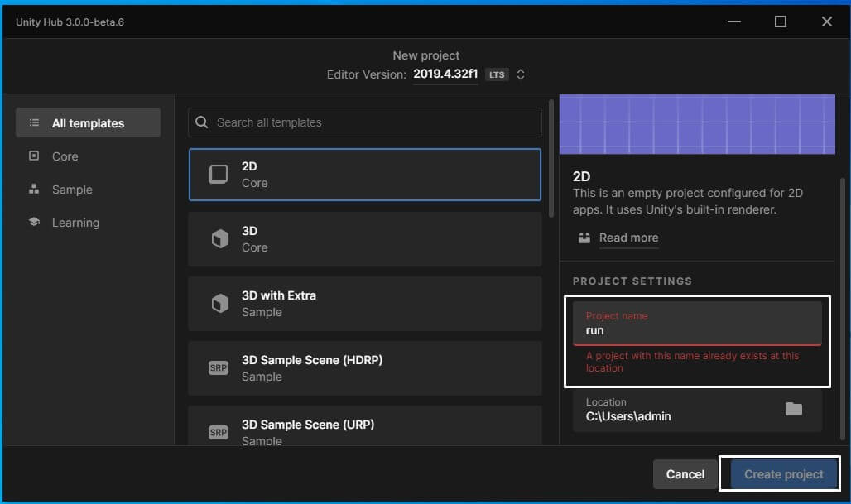
Task: Click the Cancel button
Action: click(685, 474)
